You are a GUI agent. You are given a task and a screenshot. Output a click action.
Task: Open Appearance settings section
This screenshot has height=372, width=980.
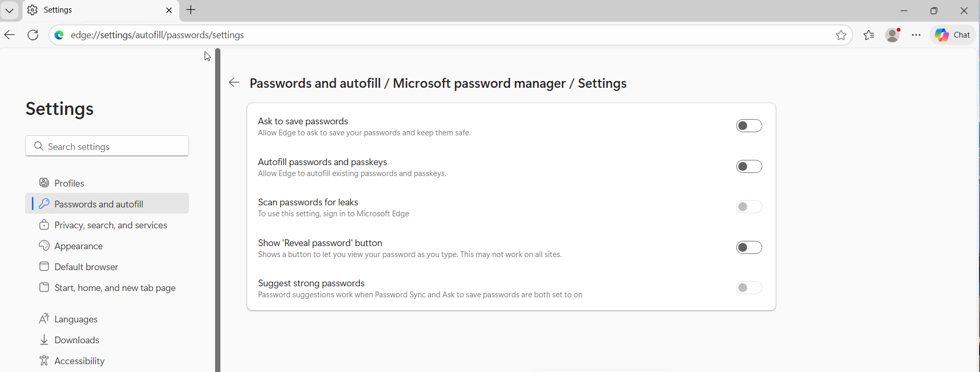tap(107, 246)
